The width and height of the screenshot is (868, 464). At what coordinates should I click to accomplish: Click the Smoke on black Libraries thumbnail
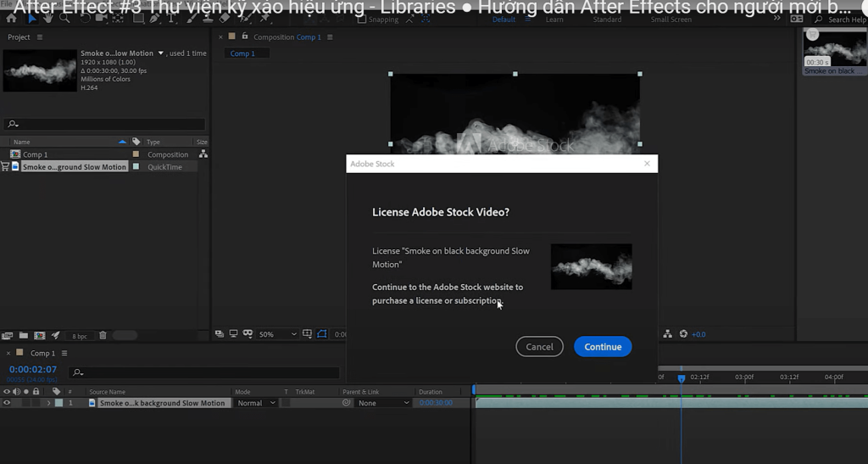(835, 48)
